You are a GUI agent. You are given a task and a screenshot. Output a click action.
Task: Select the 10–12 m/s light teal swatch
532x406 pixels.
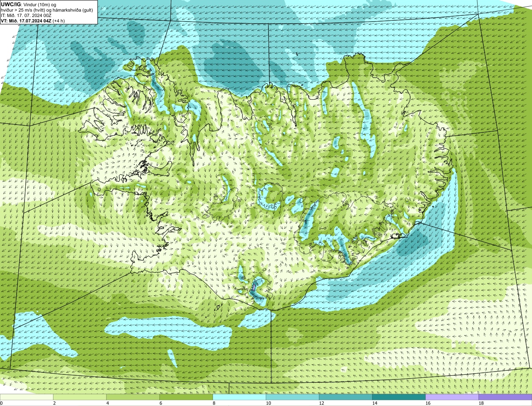293,397
